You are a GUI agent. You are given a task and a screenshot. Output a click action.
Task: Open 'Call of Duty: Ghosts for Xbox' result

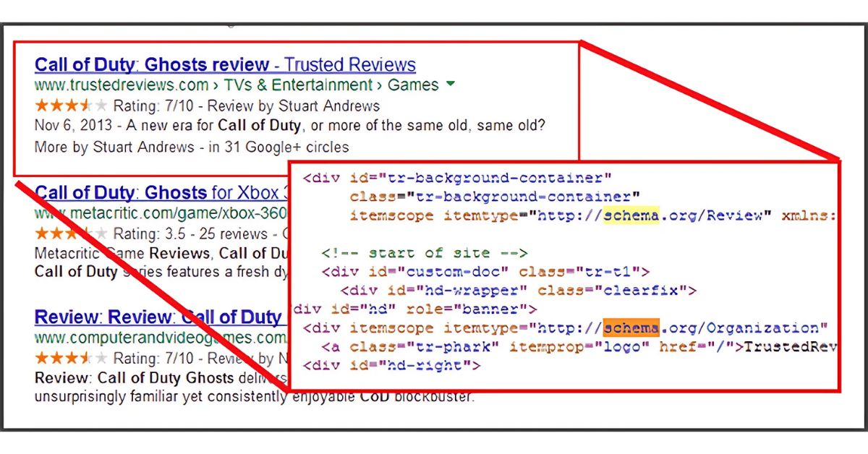click(162, 193)
